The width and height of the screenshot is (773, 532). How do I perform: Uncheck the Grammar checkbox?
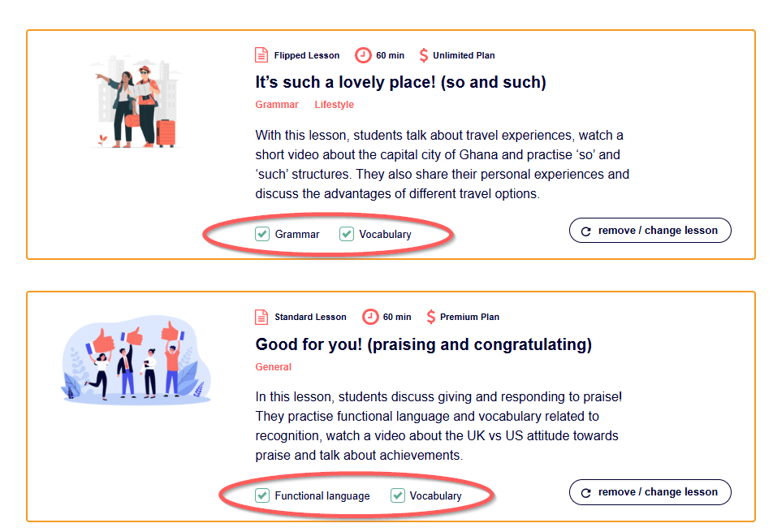click(262, 234)
